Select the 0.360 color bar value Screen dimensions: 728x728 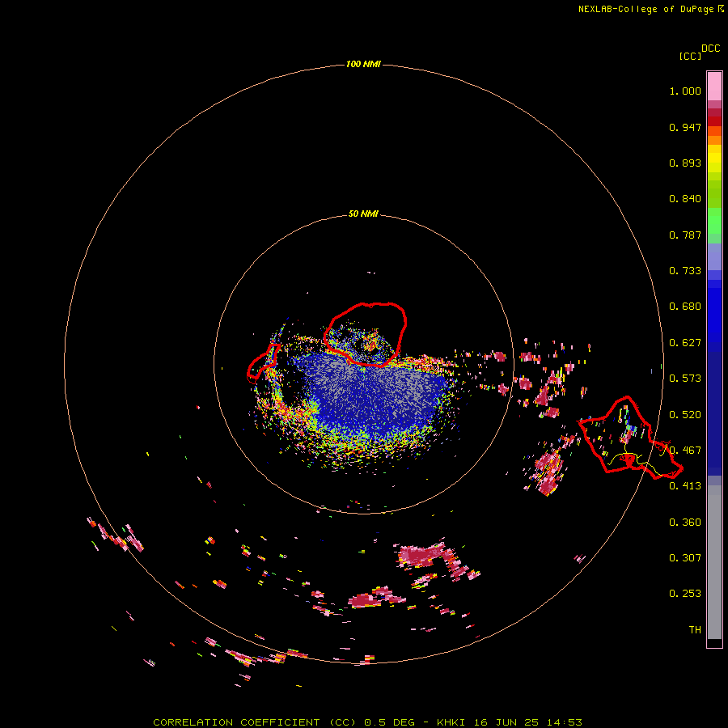[685, 523]
